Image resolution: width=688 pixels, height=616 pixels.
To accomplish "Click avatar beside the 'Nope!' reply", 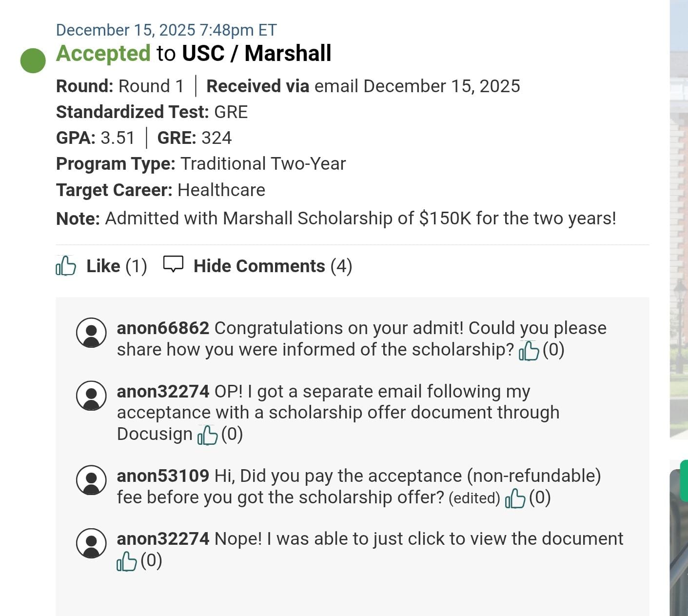I will click(x=91, y=543).
